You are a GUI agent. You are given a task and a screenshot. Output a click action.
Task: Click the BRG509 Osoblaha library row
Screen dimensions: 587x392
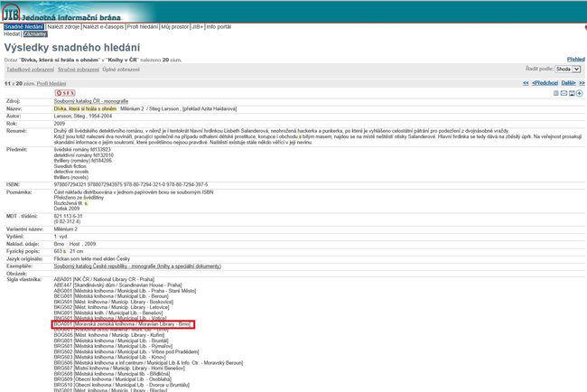(113, 379)
